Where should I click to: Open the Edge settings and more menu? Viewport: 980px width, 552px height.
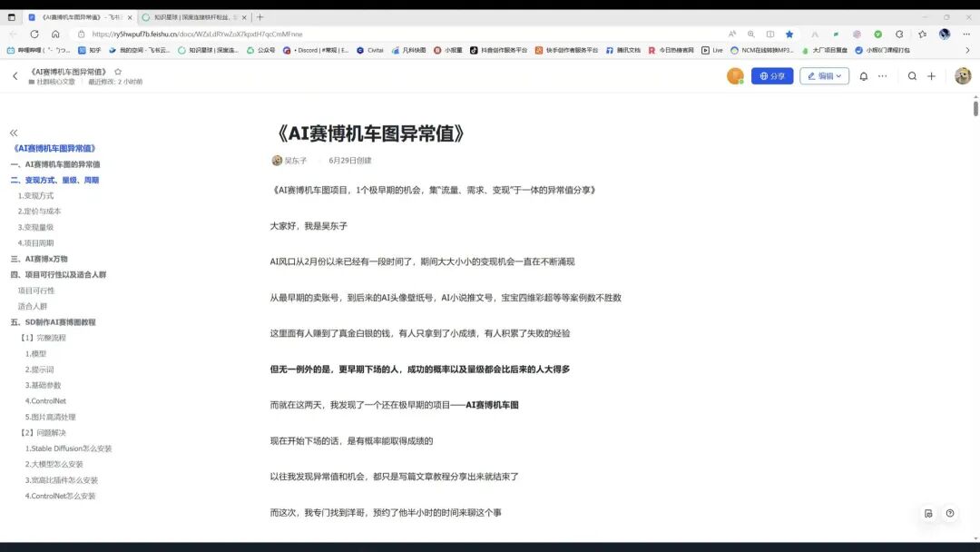[x=966, y=34]
